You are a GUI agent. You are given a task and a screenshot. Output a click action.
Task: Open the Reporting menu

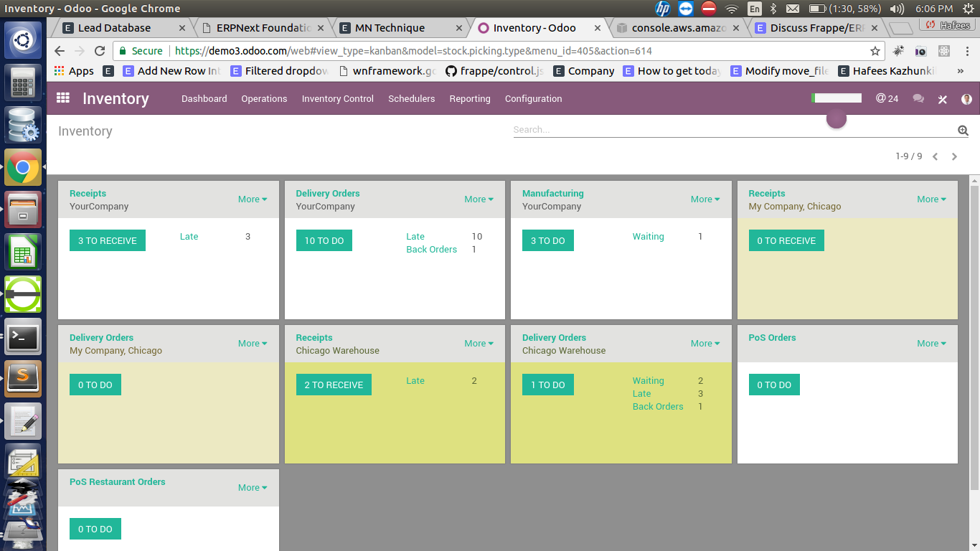pyautogui.click(x=470, y=99)
